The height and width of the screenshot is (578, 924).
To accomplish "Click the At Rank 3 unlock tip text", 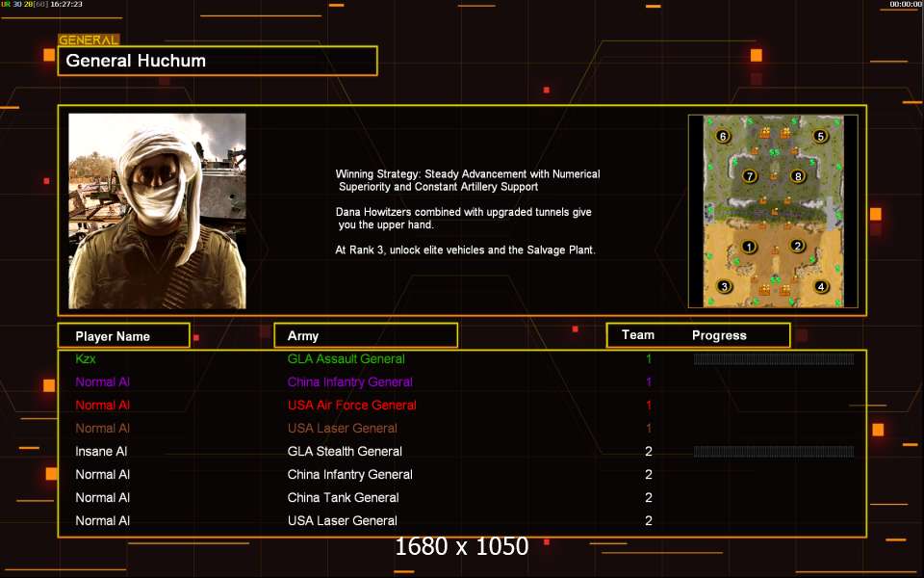I will pyautogui.click(x=466, y=250).
